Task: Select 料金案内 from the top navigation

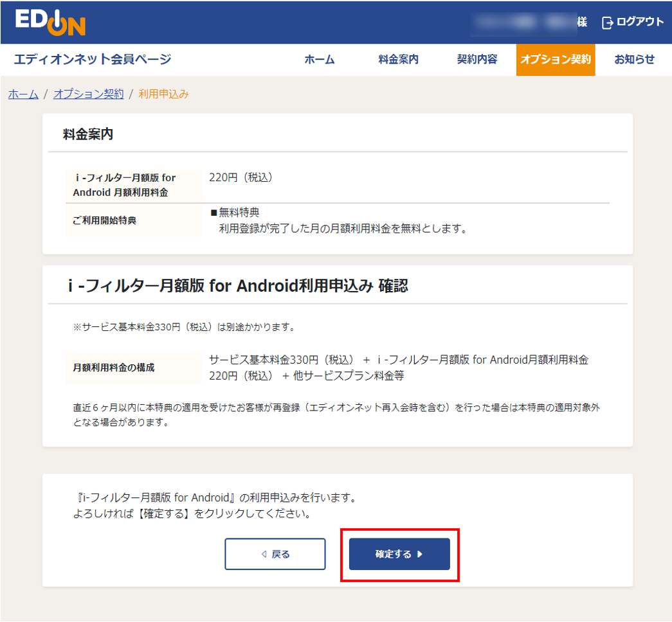Action: tap(398, 59)
